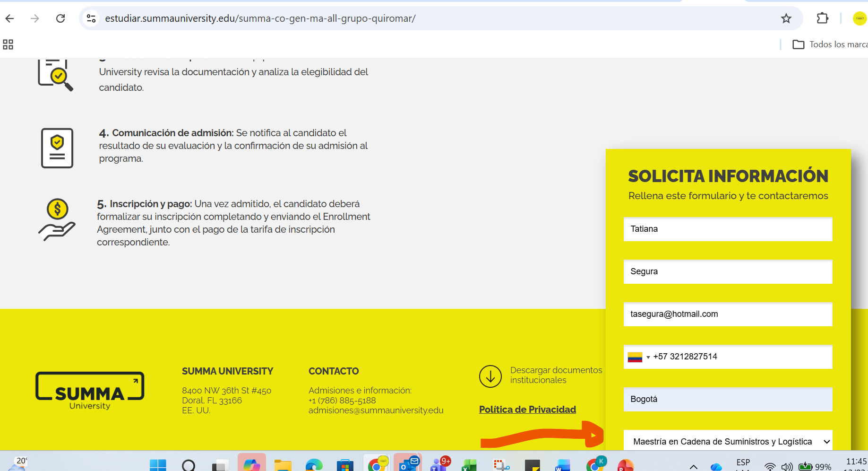Screen dimensions: 868x471
Task: Click the email field with tasegura@hotmail.com
Action: 728,314
